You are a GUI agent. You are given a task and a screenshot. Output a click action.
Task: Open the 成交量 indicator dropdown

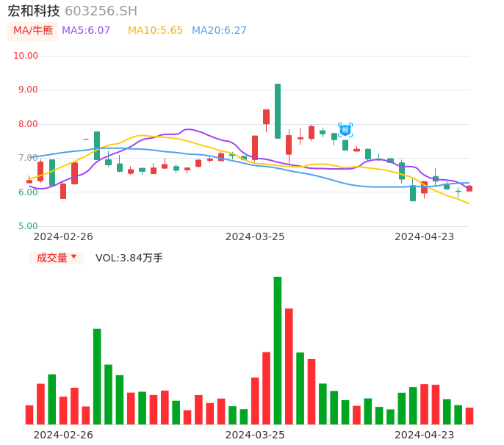pyautogui.click(x=57, y=258)
